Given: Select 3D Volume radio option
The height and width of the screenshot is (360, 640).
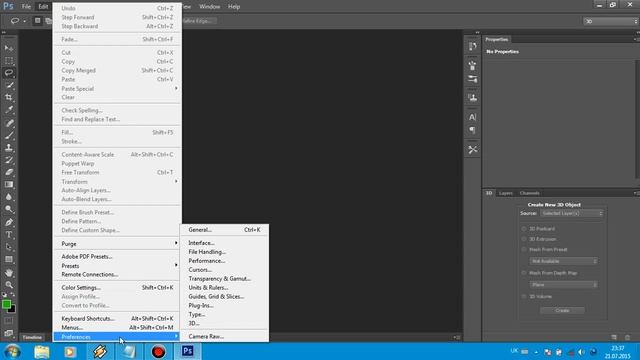Looking at the screenshot, I should [524, 296].
